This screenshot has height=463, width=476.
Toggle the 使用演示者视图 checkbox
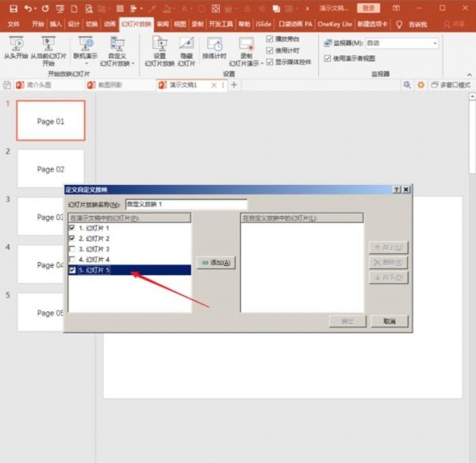327,58
